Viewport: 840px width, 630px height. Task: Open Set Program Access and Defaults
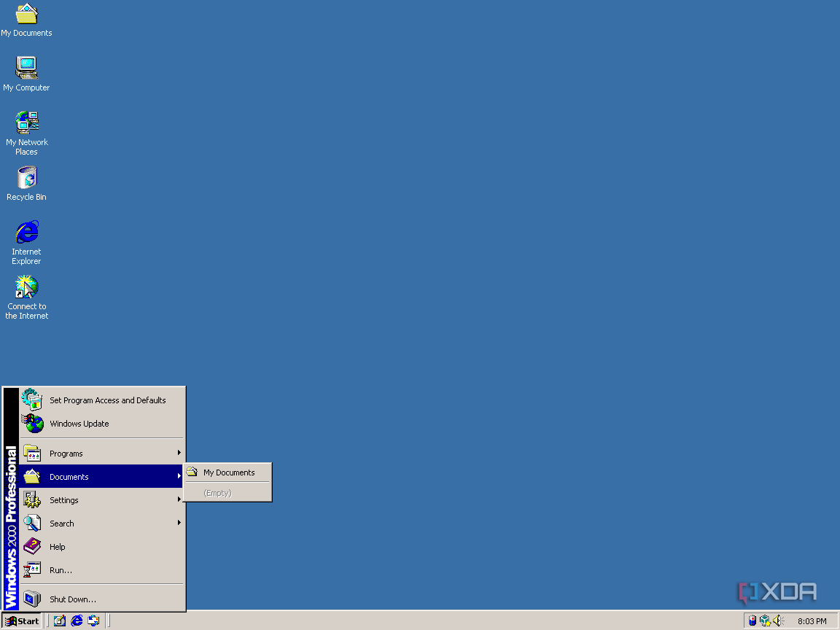point(102,400)
